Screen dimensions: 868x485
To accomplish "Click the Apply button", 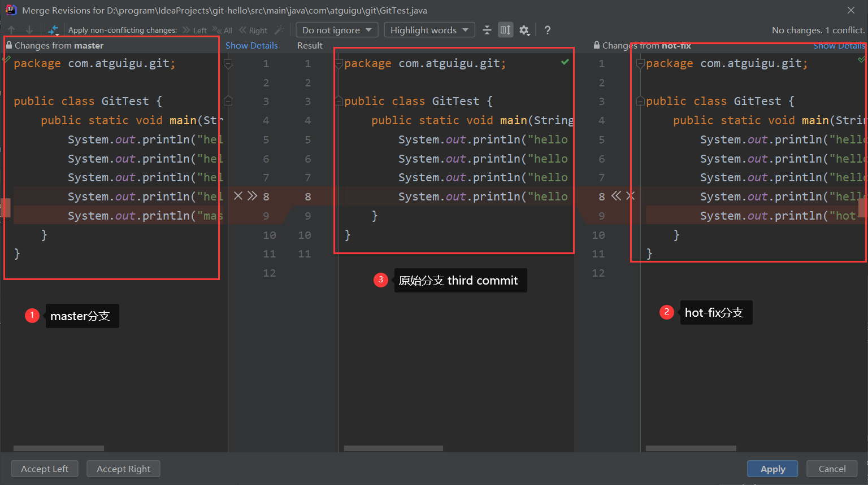I will coord(772,469).
